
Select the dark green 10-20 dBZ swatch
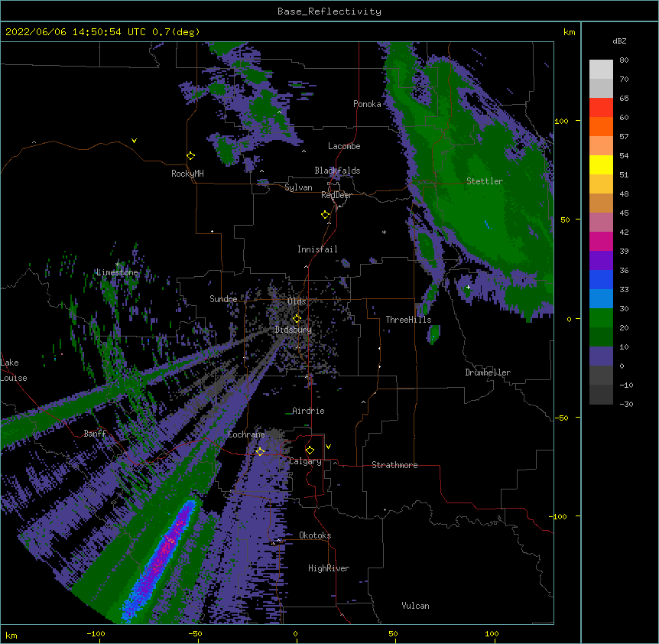point(601,337)
